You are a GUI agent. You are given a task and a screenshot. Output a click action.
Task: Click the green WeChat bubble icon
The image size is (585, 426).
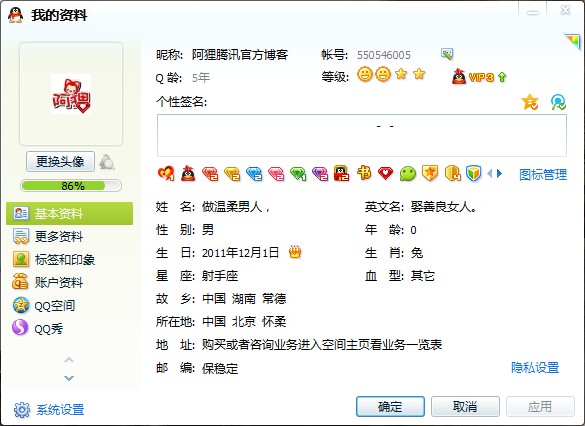[407, 173]
